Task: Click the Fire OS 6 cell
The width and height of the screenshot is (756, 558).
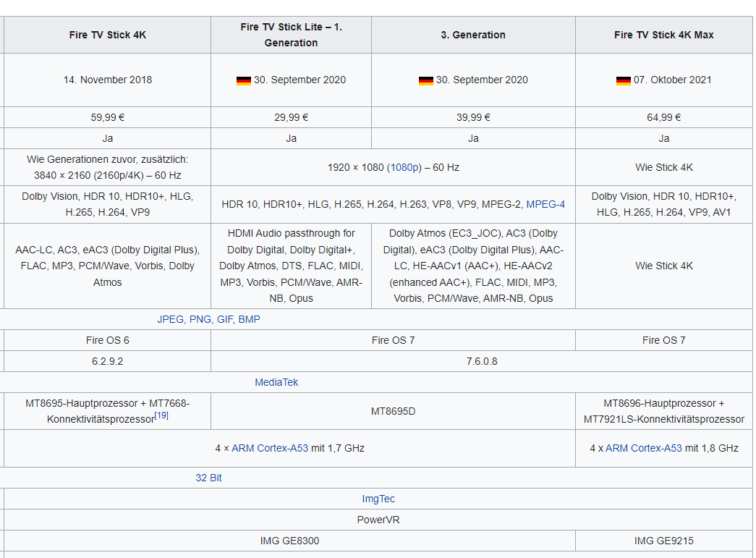Action: point(108,340)
